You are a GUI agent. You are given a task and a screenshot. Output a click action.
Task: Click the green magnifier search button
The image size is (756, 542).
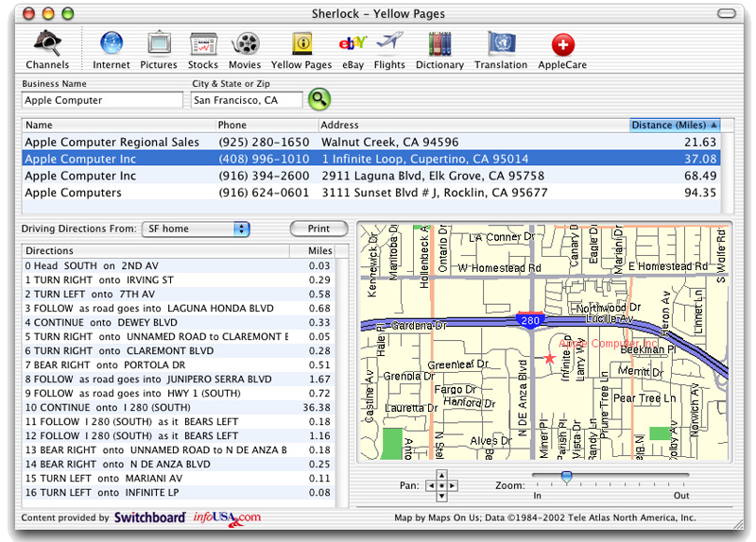[319, 99]
